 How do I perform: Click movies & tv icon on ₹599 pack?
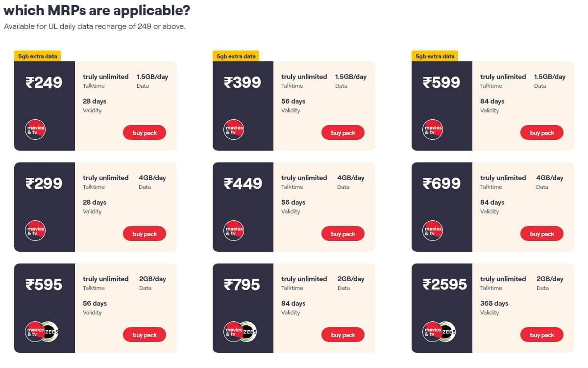coord(433,130)
